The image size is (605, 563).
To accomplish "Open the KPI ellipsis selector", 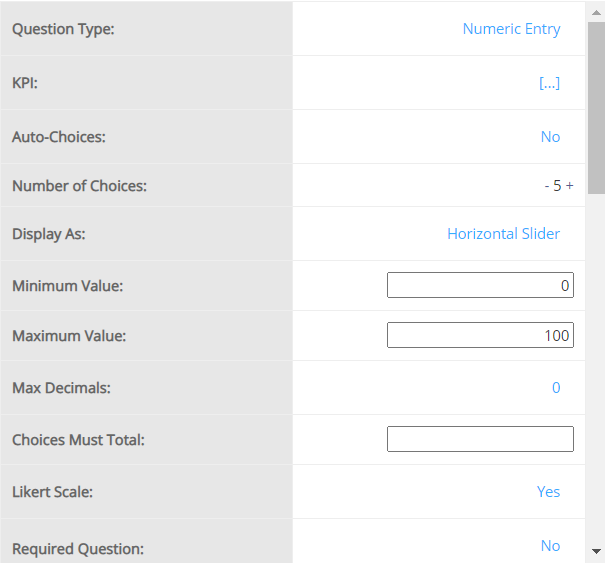I will (x=549, y=83).
